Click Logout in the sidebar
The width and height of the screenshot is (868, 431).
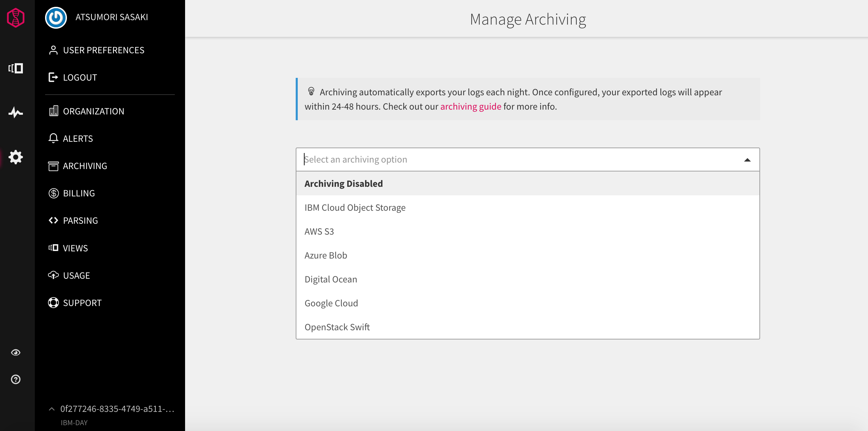[x=80, y=77]
